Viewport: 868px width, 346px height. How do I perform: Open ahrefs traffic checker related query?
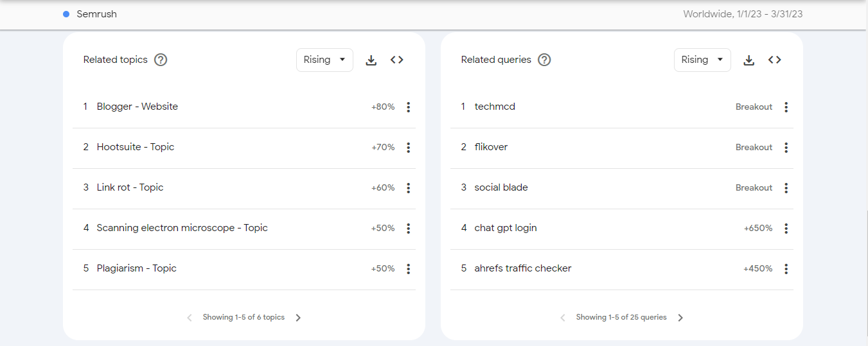pyautogui.click(x=523, y=268)
